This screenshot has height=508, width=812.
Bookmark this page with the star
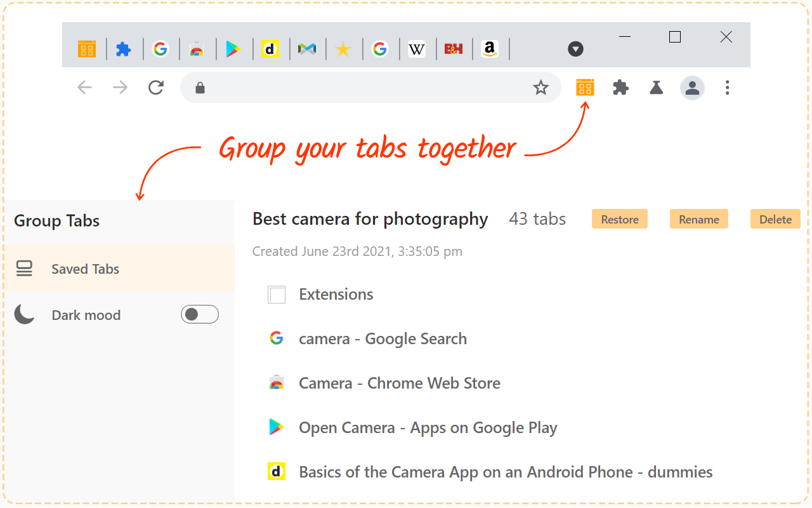point(540,88)
